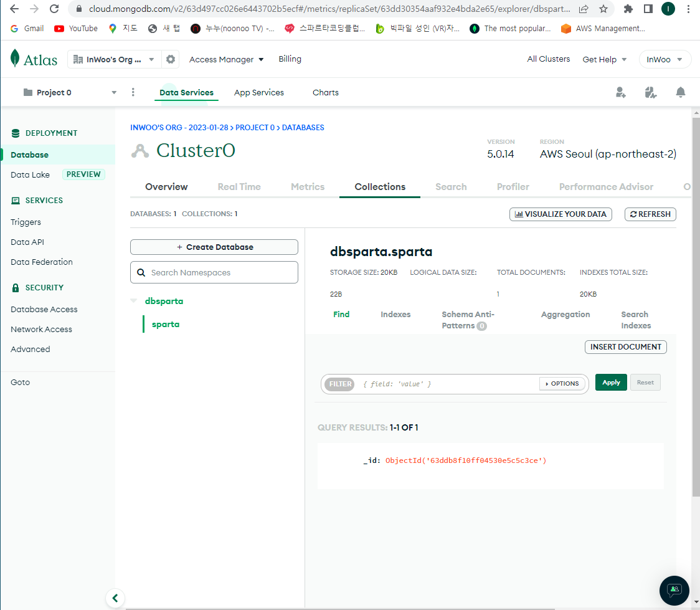This screenshot has height=610, width=700.
Task: Expand the Get Help menu
Action: click(x=605, y=59)
